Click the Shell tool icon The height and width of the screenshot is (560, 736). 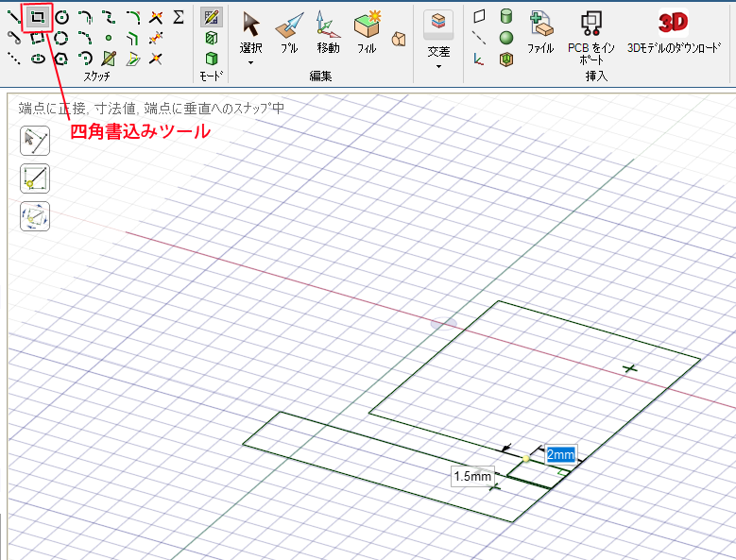tap(506, 59)
